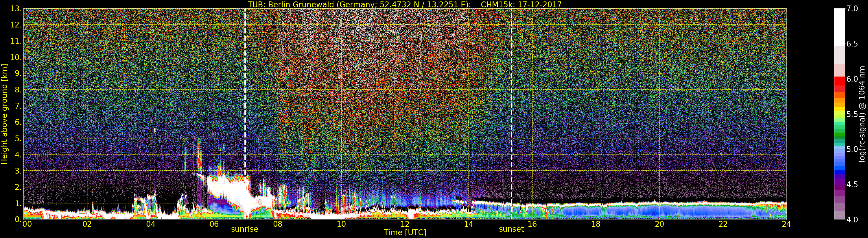Screen dimensions: 868x238
Task: Click the colorbar tick label '5.0'
Action: point(852,149)
